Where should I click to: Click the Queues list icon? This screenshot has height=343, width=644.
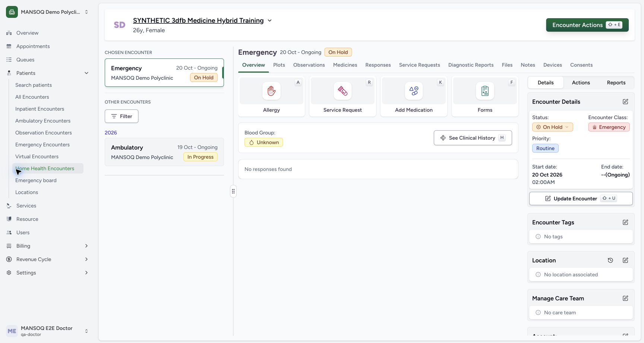click(9, 60)
